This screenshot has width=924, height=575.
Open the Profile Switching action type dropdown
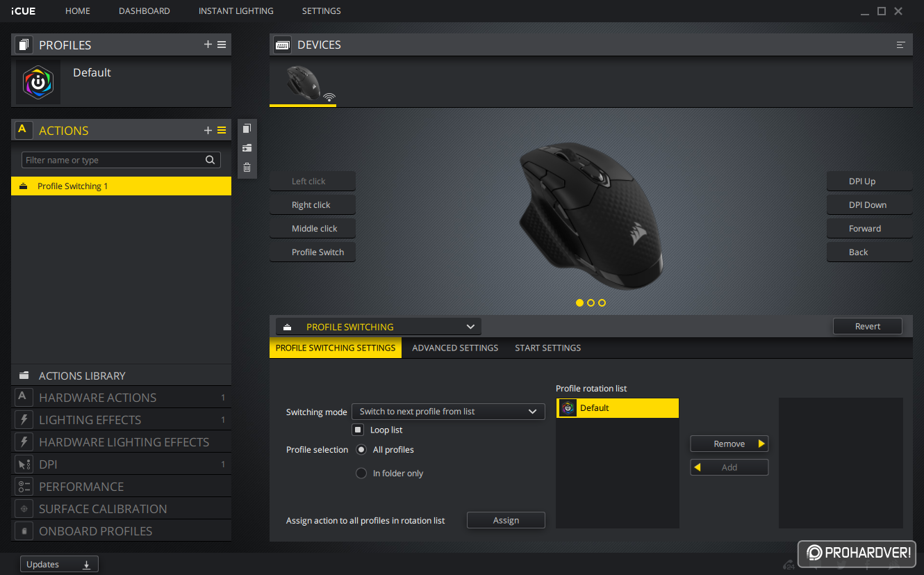click(x=379, y=327)
